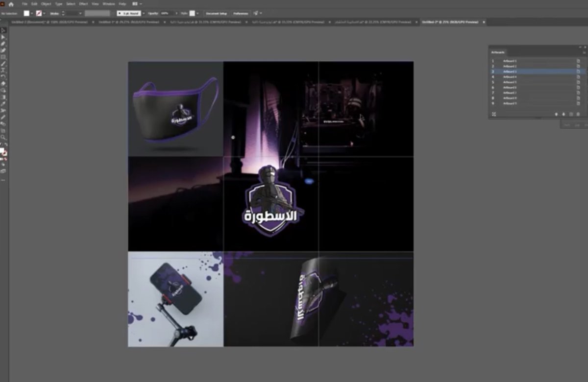Open the Effect menu
Screen dimensions: 588x382
83,4
